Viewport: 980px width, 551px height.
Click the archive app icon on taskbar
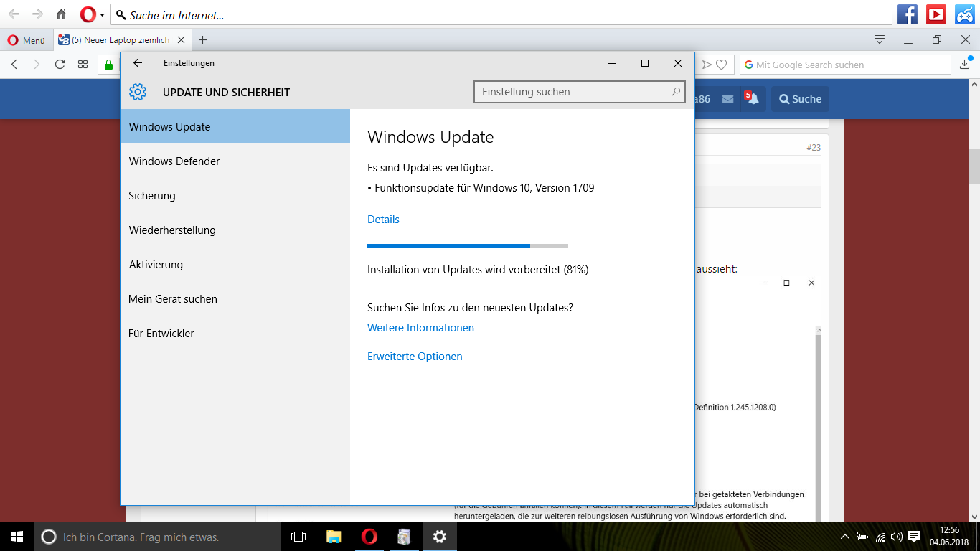[x=404, y=537]
